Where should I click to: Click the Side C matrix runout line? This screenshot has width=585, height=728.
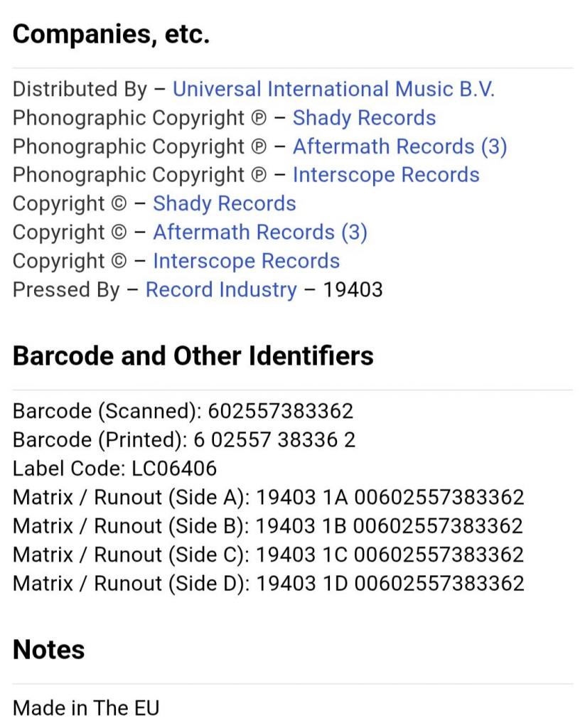coord(268,555)
